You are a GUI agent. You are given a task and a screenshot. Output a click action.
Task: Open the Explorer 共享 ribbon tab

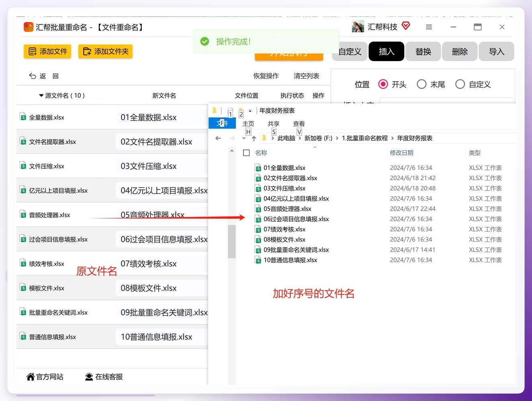coord(274,124)
